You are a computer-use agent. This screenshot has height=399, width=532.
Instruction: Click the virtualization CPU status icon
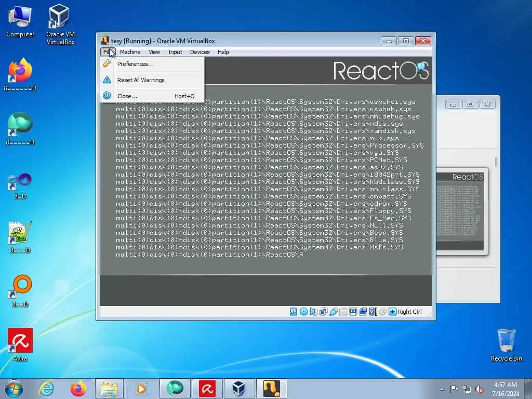373,312
